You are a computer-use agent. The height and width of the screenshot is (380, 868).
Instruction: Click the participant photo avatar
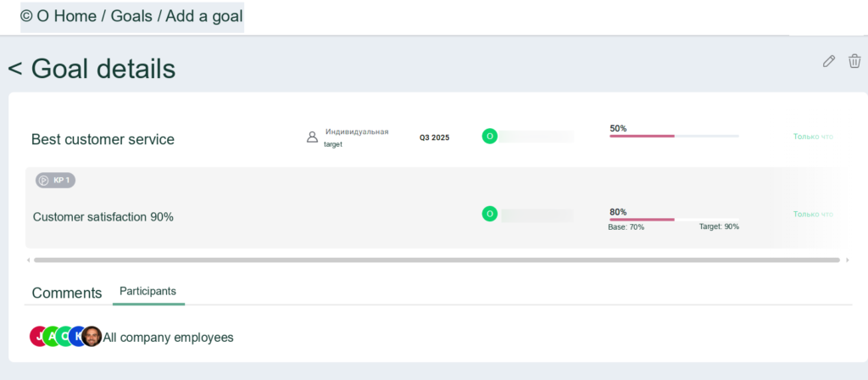pyautogui.click(x=92, y=336)
